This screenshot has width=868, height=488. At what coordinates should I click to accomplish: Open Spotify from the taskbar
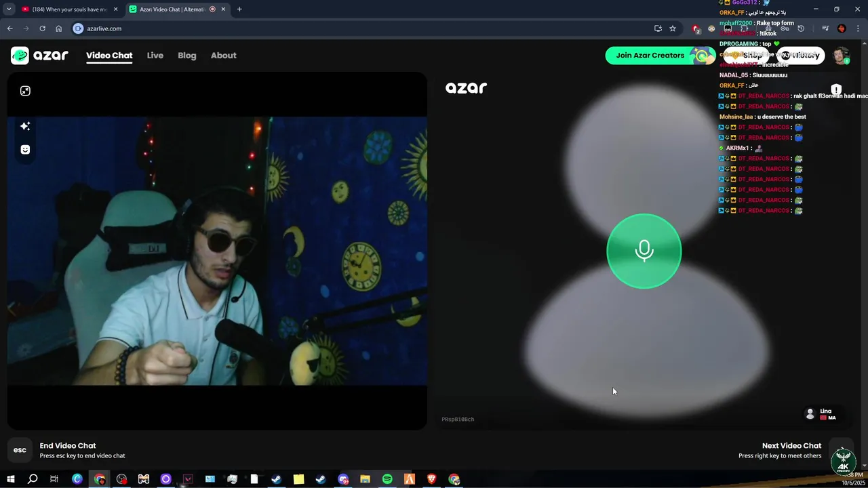[387, 479]
